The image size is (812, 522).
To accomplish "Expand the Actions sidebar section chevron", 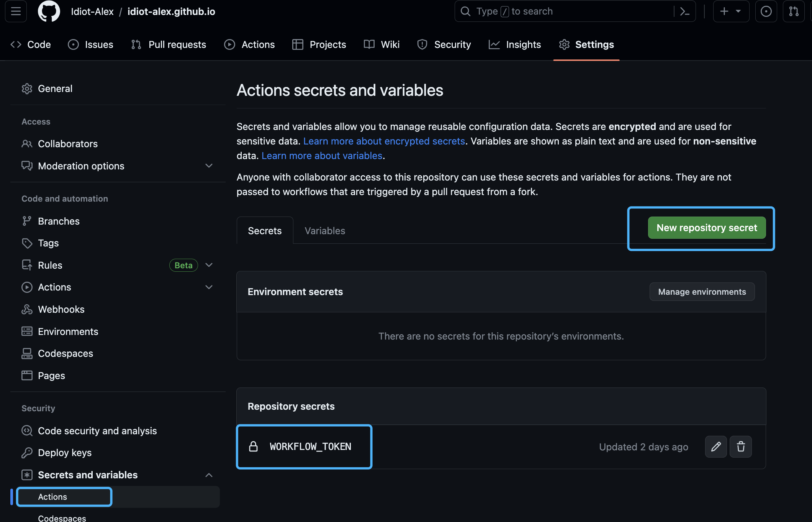I will tap(209, 287).
